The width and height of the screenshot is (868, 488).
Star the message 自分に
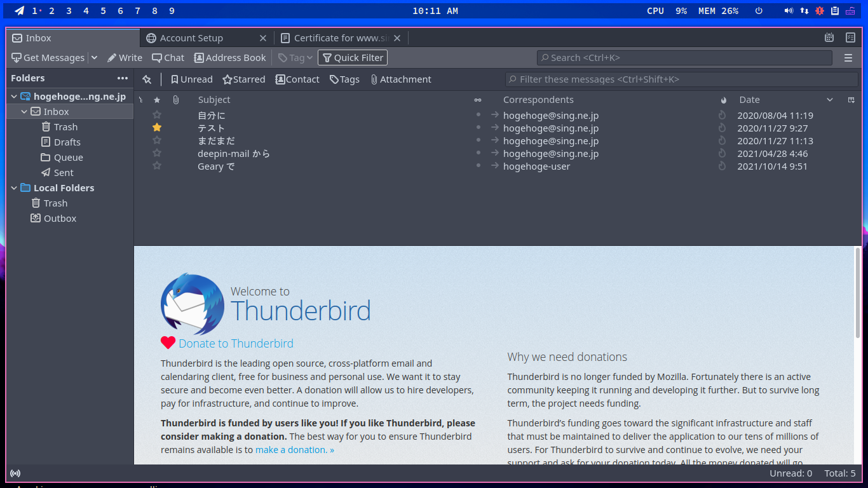pos(157,115)
